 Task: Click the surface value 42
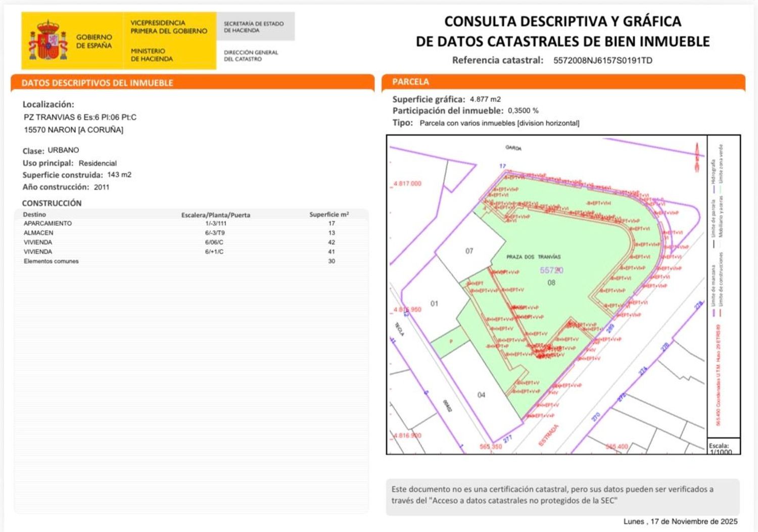tap(331, 243)
